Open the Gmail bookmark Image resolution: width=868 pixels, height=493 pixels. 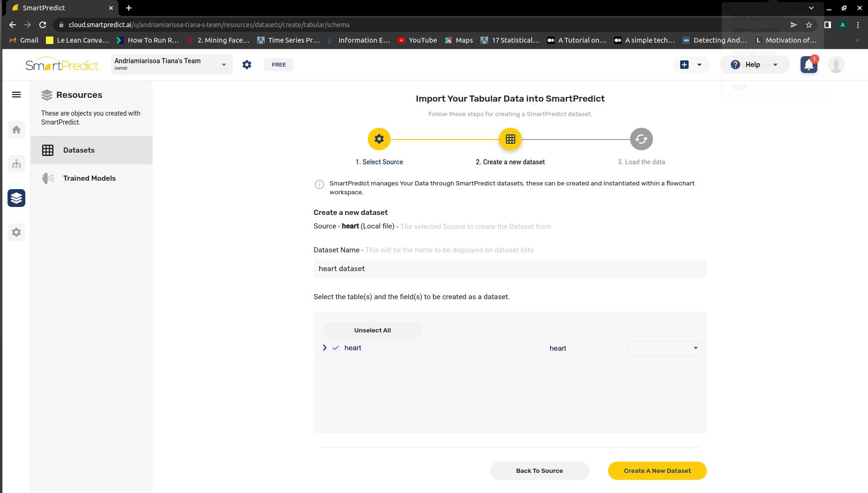coord(24,40)
